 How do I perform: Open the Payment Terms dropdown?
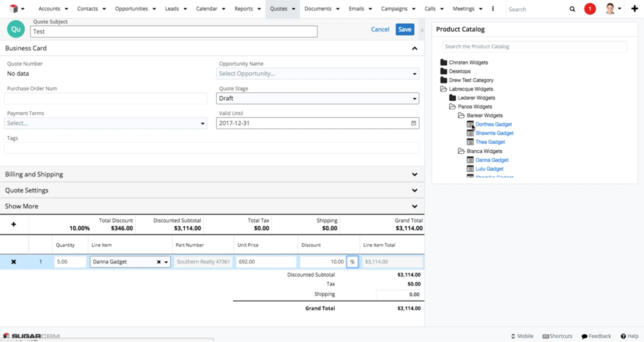click(x=106, y=123)
